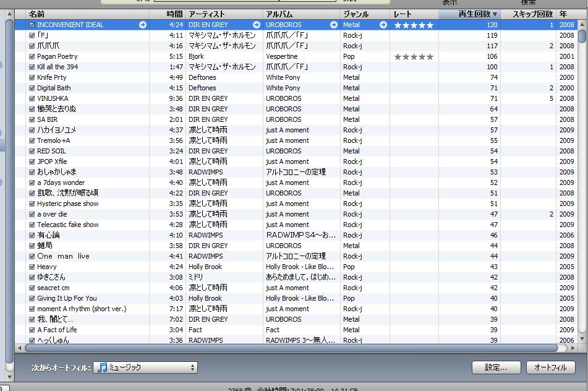
Task: Click arrow icon beside INCONVENIENT IDEAL title
Action: coord(143,25)
